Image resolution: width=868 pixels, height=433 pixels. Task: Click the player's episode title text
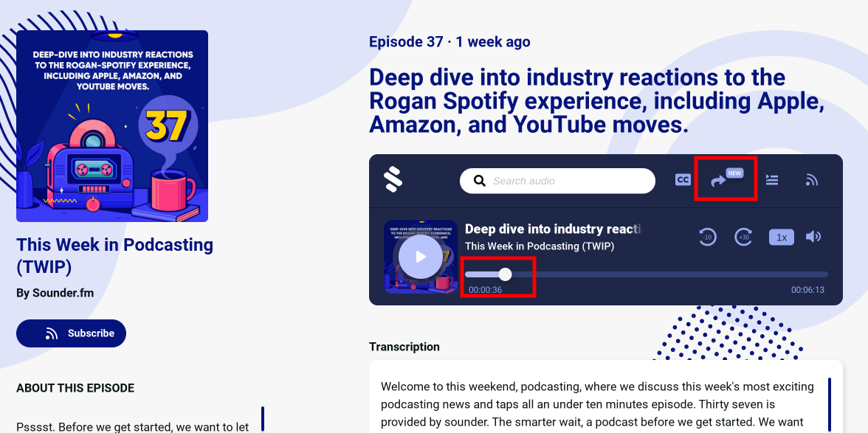pyautogui.click(x=552, y=229)
